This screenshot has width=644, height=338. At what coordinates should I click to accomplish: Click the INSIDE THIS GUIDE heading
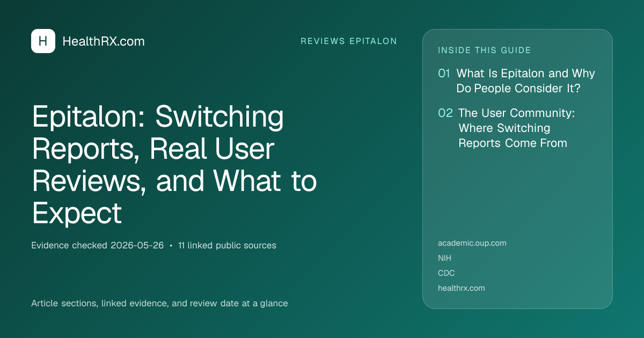click(x=485, y=50)
